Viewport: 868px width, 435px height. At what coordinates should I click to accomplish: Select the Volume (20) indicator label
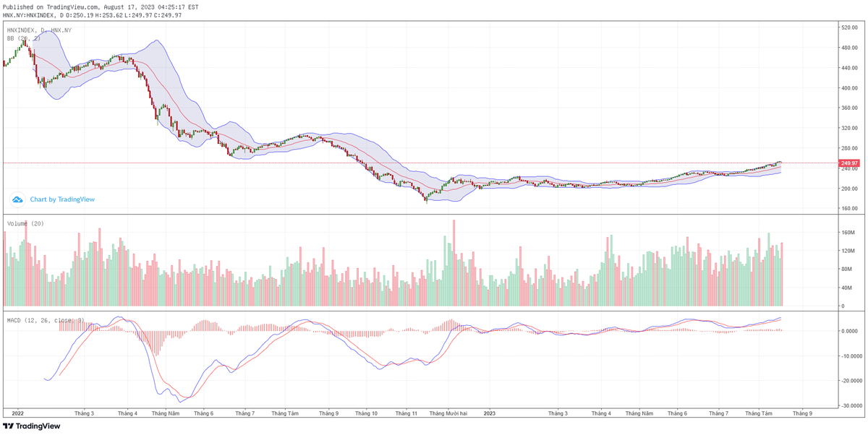pos(26,224)
